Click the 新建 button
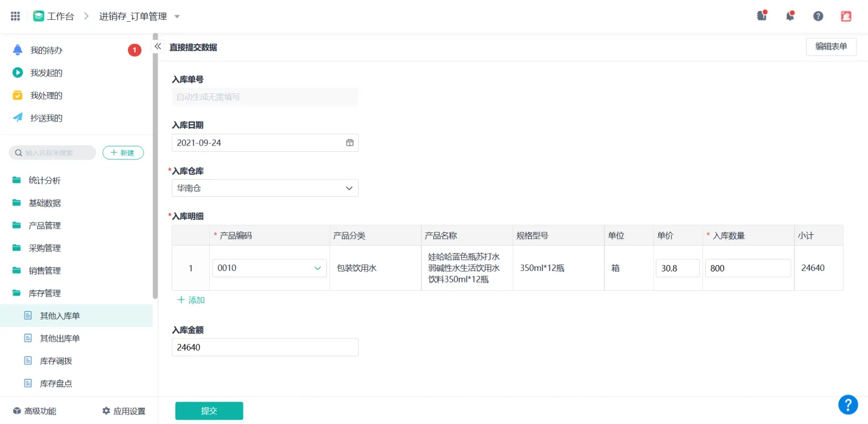 tap(123, 153)
